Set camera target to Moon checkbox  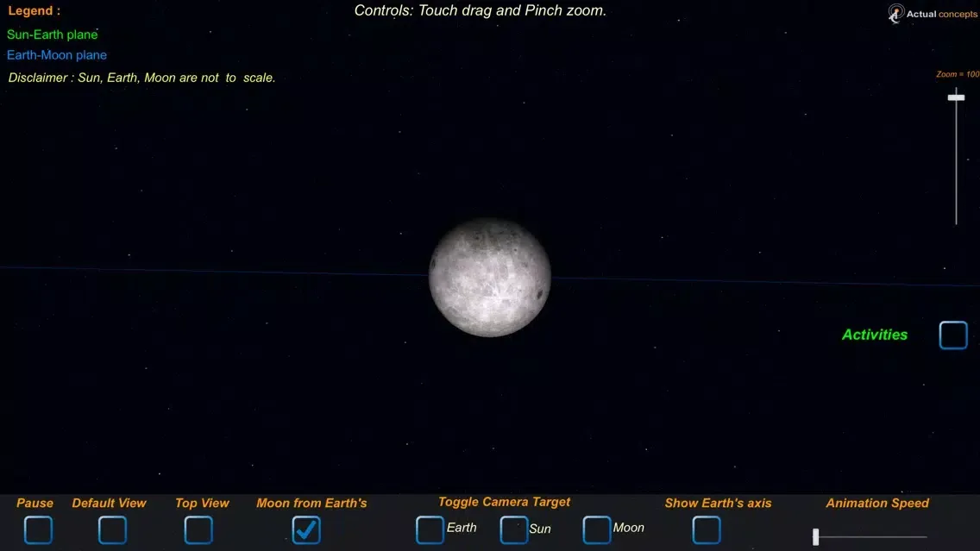point(597,529)
